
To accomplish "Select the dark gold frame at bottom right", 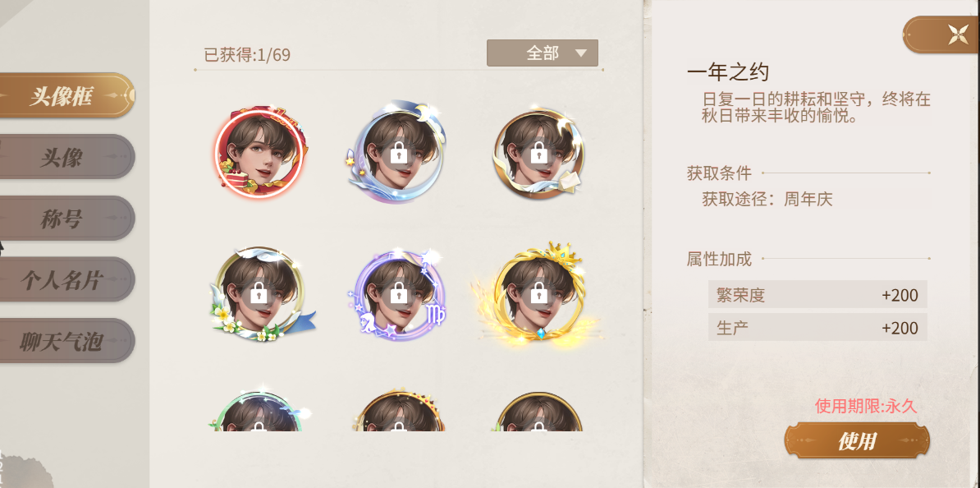I will (x=538, y=411).
